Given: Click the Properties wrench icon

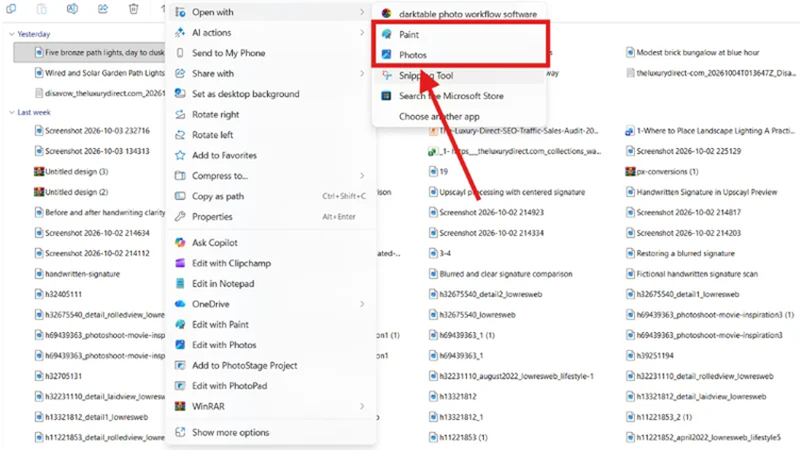Looking at the screenshot, I should pyautogui.click(x=180, y=216).
